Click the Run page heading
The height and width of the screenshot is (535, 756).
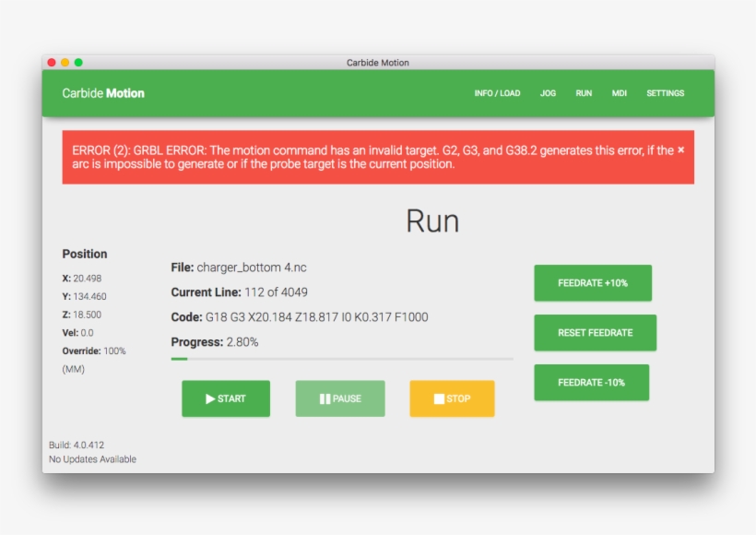[432, 221]
